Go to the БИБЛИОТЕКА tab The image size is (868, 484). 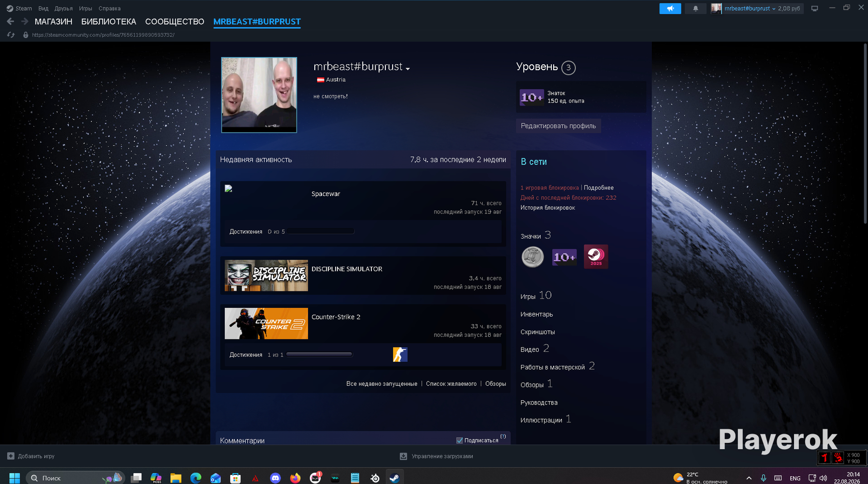109,22
